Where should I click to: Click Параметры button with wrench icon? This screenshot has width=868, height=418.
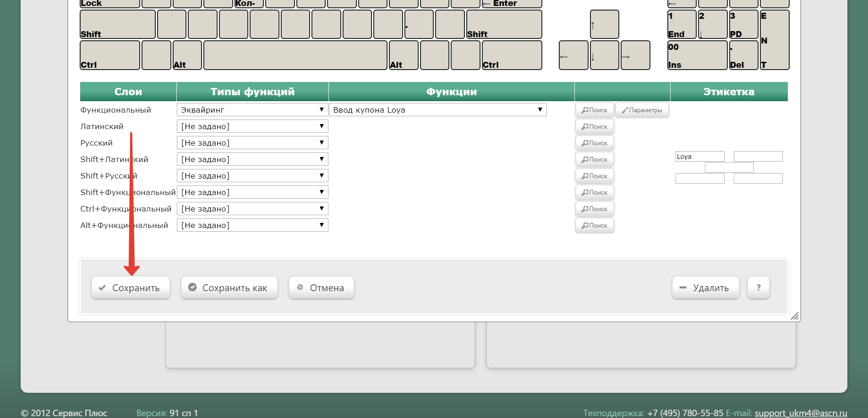click(642, 110)
